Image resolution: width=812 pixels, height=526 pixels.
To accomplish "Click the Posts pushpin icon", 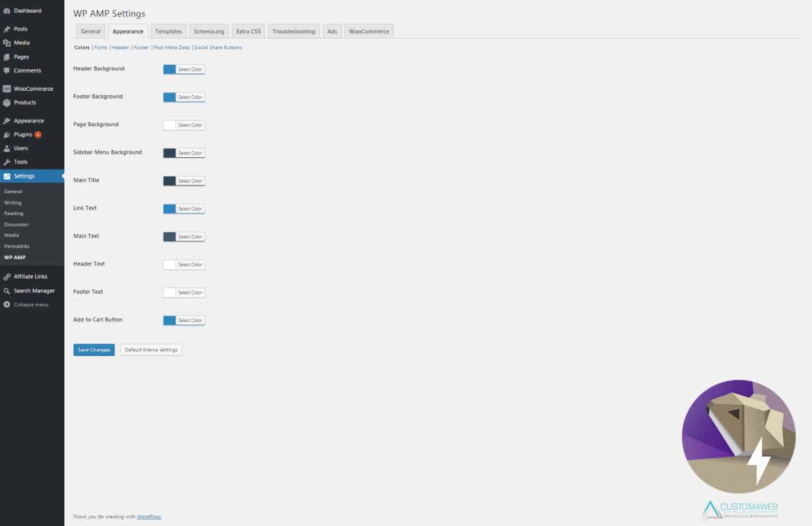I will [x=7, y=29].
